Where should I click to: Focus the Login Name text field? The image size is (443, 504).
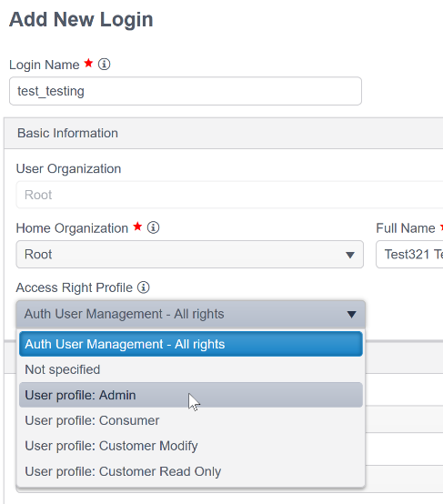point(186,91)
